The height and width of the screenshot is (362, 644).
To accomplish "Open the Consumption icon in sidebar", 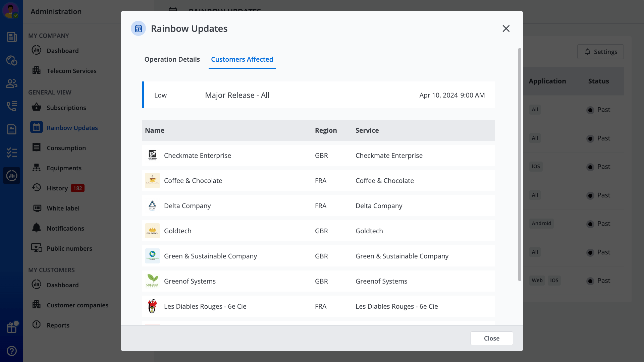I will point(37,147).
